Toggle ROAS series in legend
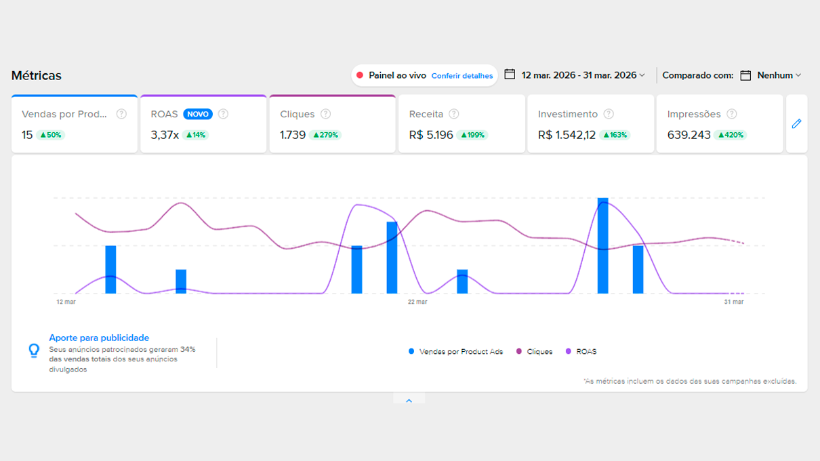Viewport: 820px width, 461px height. [x=581, y=352]
